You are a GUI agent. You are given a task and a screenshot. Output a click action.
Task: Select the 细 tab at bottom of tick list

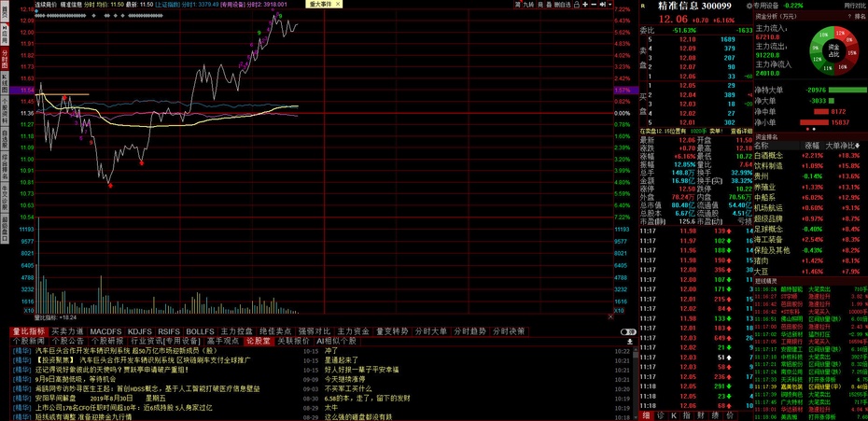tap(646, 415)
